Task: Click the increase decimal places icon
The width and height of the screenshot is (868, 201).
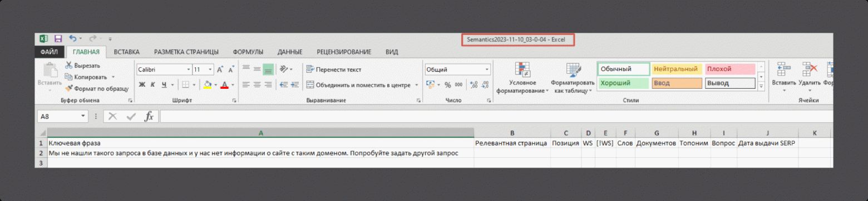Action: [474, 85]
